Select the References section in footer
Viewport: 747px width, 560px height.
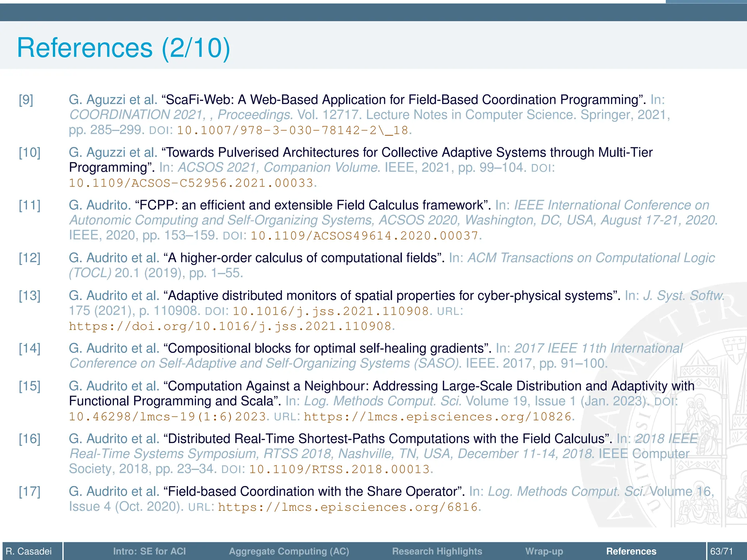(631, 551)
